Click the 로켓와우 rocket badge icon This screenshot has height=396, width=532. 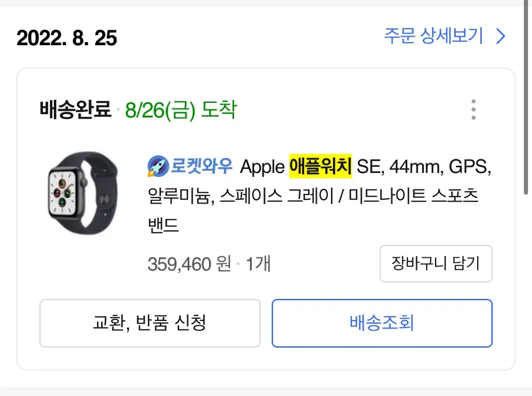click(x=157, y=167)
